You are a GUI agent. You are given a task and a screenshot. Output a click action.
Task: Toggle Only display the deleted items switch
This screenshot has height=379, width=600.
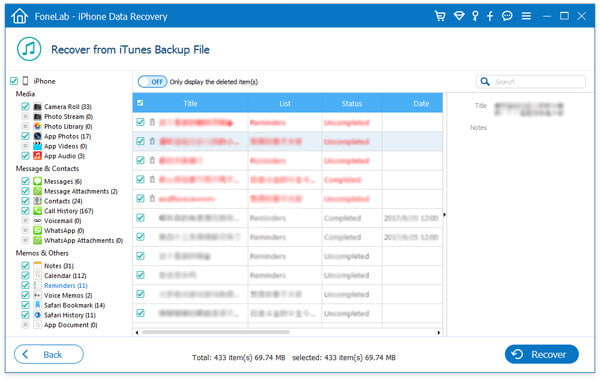pos(152,82)
